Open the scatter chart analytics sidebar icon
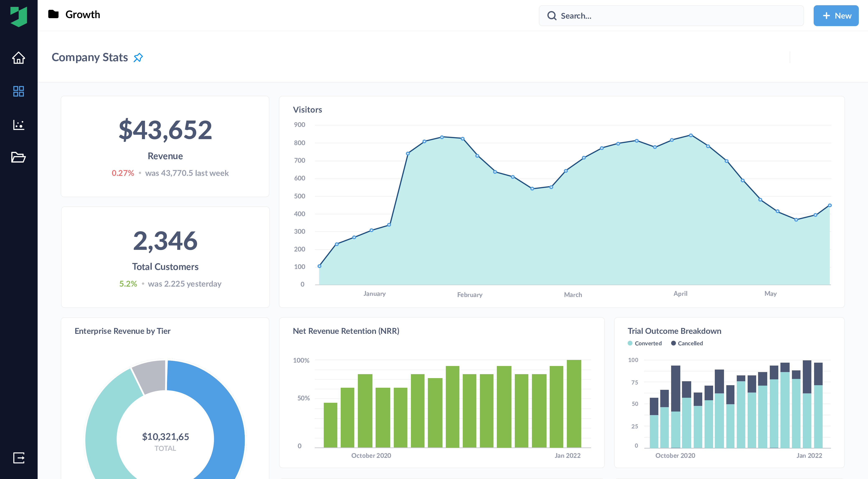Image resolution: width=868 pixels, height=479 pixels. 19,125
